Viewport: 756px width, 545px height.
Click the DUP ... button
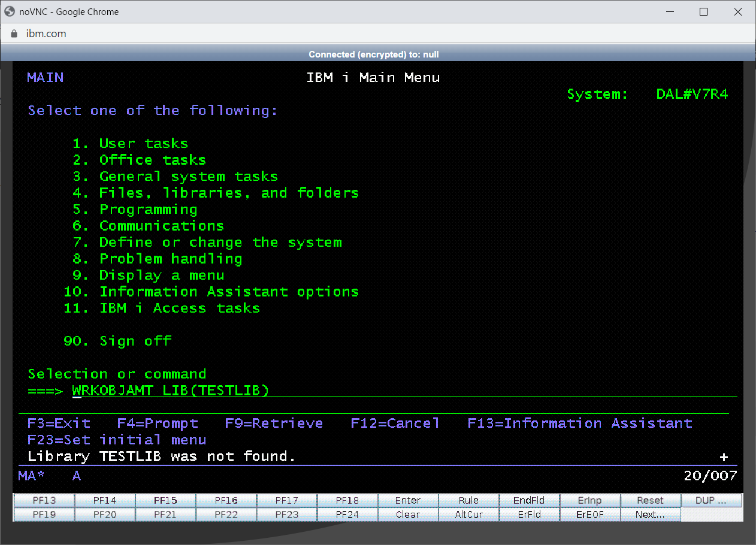click(711, 501)
